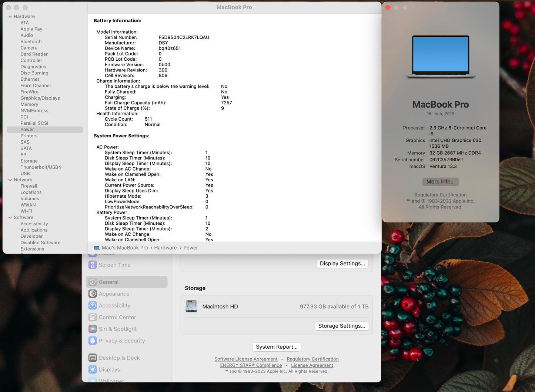This screenshot has width=535, height=392.
Task: Select the Accessibility icon in System Settings
Action: tap(93, 305)
